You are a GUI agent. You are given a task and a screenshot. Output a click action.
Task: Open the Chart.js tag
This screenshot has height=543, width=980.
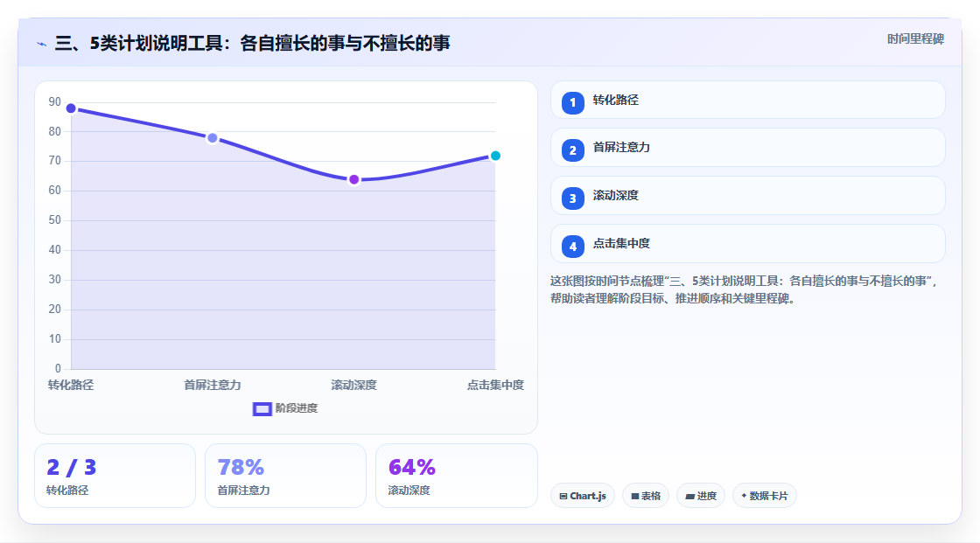coord(583,496)
